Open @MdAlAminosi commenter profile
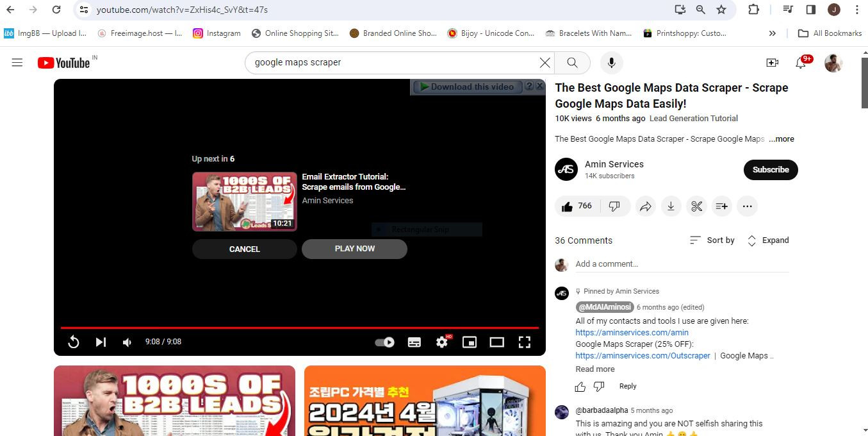The image size is (868, 436). 605,307
